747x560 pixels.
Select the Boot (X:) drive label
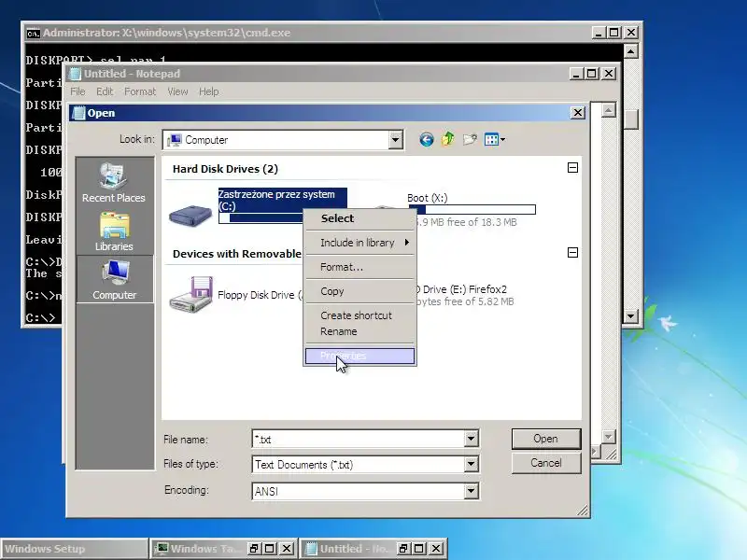point(428,198)
